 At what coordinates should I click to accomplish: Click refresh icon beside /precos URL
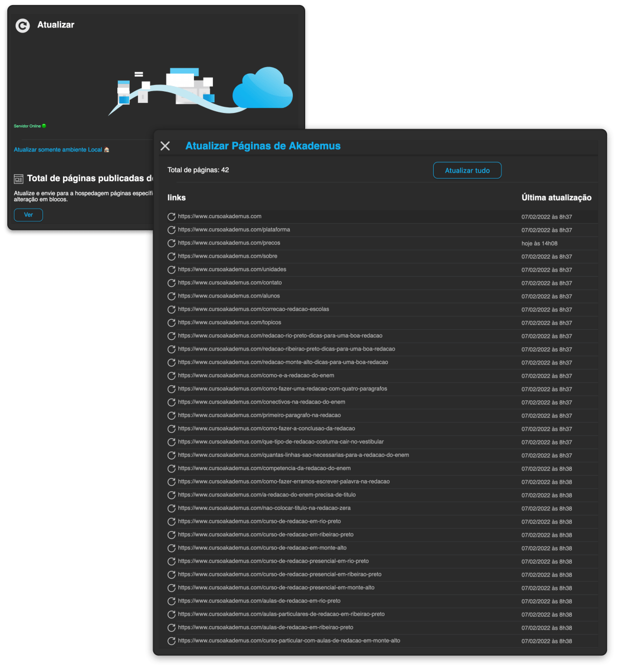[x=172, y=243]
